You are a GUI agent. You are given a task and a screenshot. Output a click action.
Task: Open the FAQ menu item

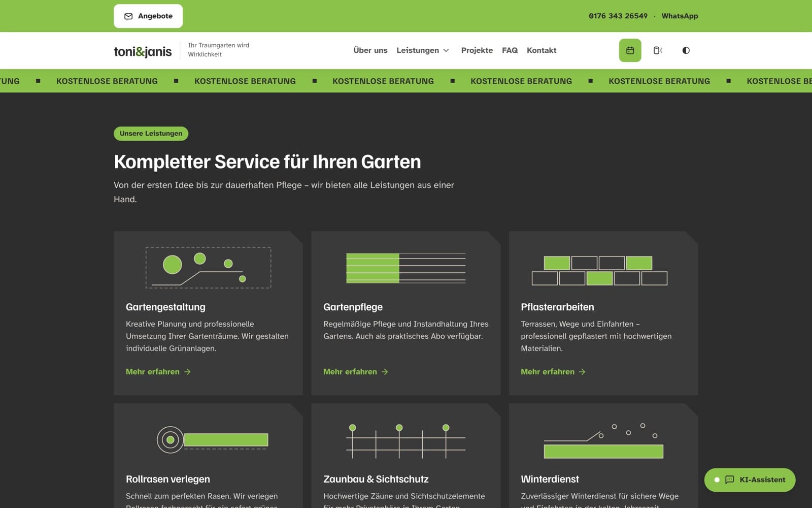click(510, 50)
